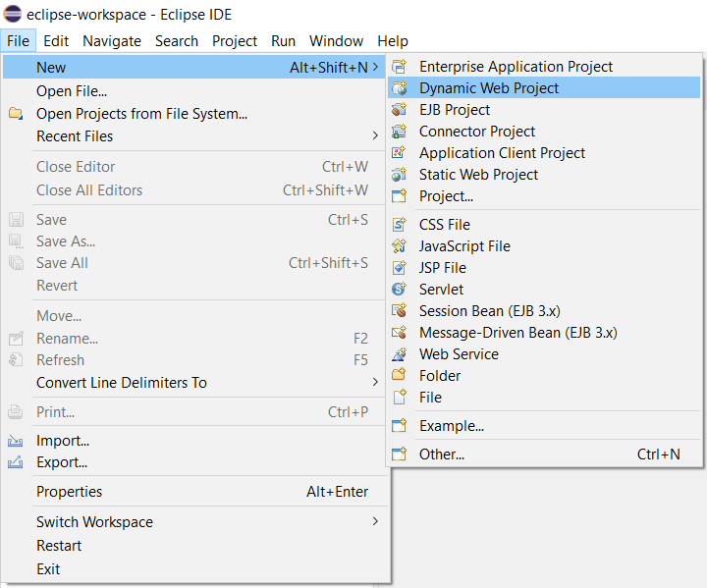Expand Convert Line Delimiters To submenu
The width and height of the screenshot is (707, 588).
[375, 382]
